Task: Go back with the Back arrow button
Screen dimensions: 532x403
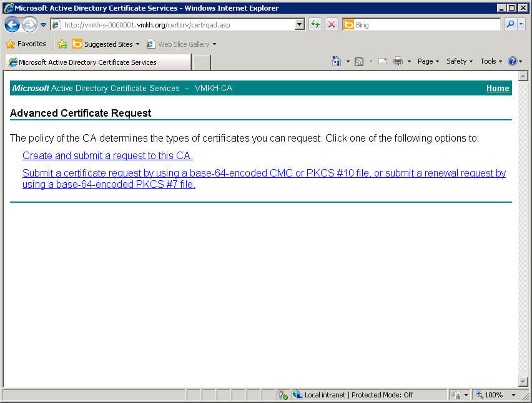Action: coord(12,25)
